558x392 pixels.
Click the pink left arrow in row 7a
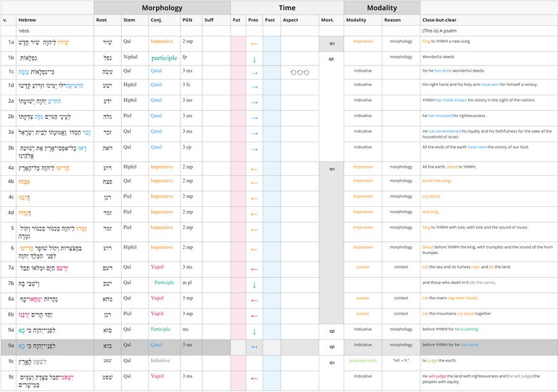(254, 268)
